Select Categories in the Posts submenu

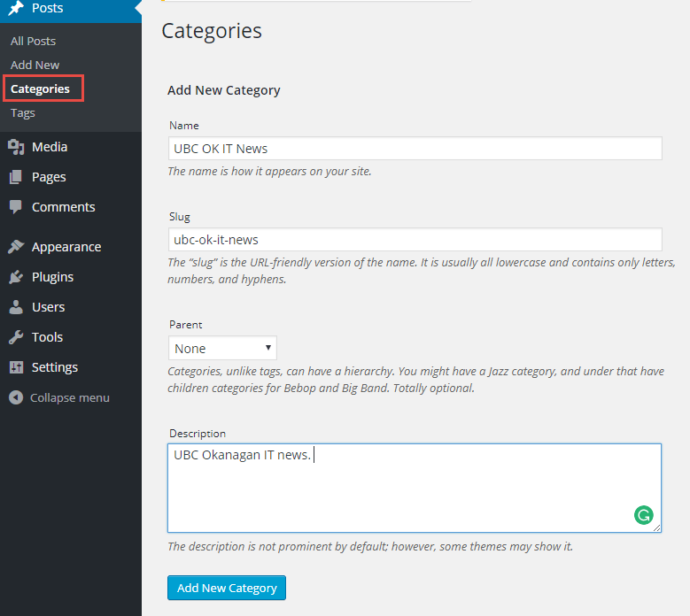click(40, 89)
